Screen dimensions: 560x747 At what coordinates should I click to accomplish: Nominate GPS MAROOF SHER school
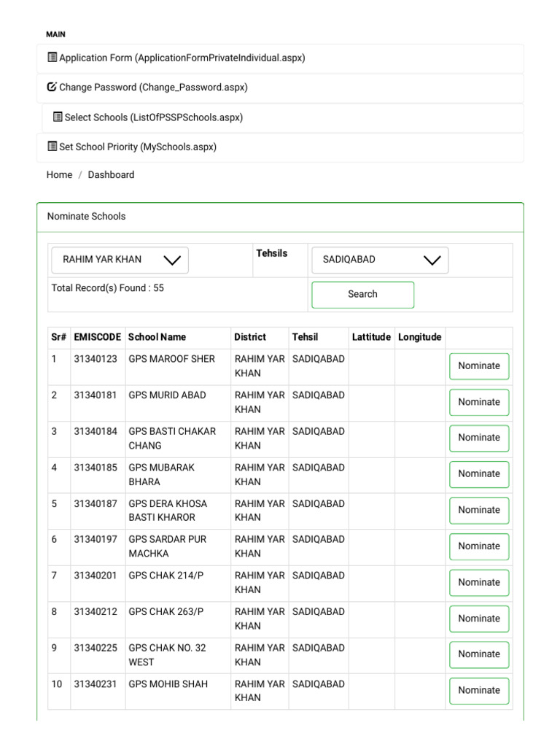click(479, 366)
